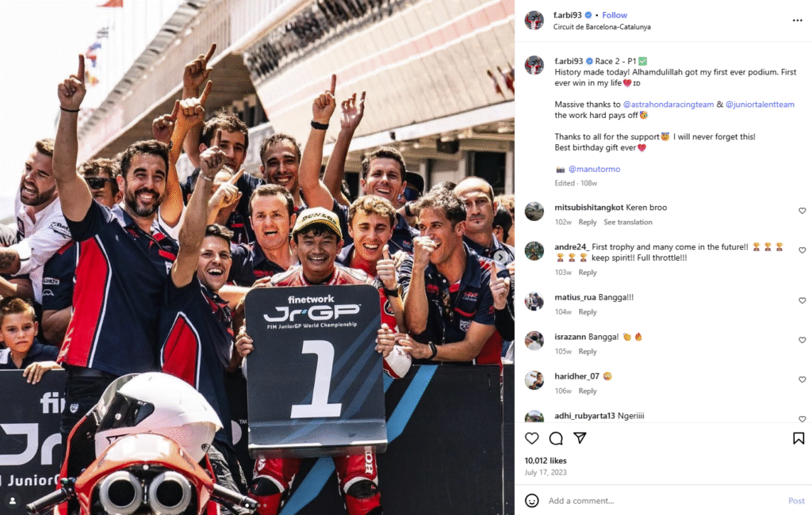
Task: Like matius_rua's Bangga comment
Action: click(x=802, y=300)
